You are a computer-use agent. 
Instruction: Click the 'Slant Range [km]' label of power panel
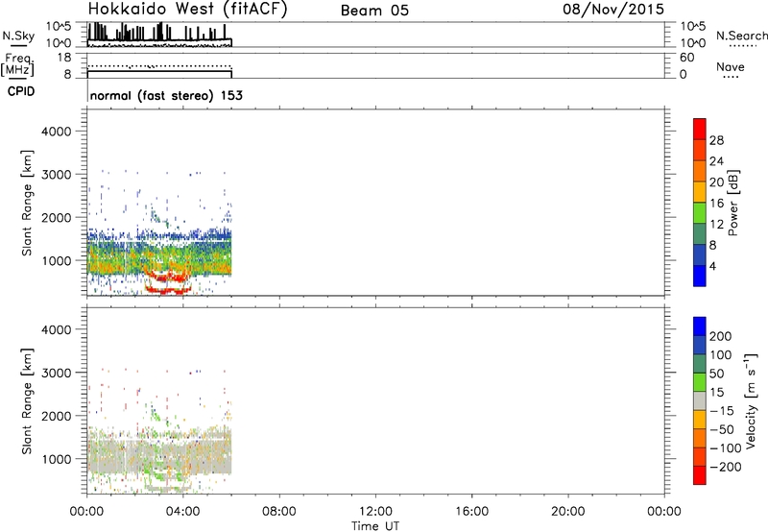[26, 203]
